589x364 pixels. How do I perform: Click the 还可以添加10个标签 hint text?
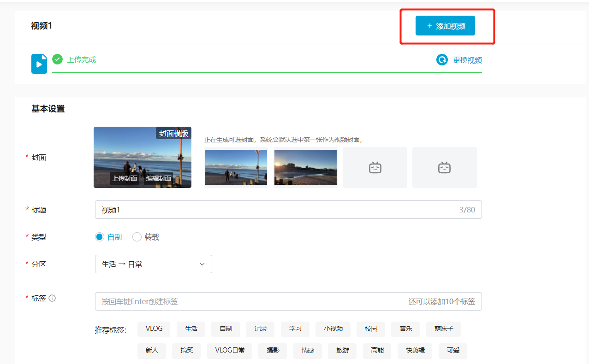(x=441, y=301)
